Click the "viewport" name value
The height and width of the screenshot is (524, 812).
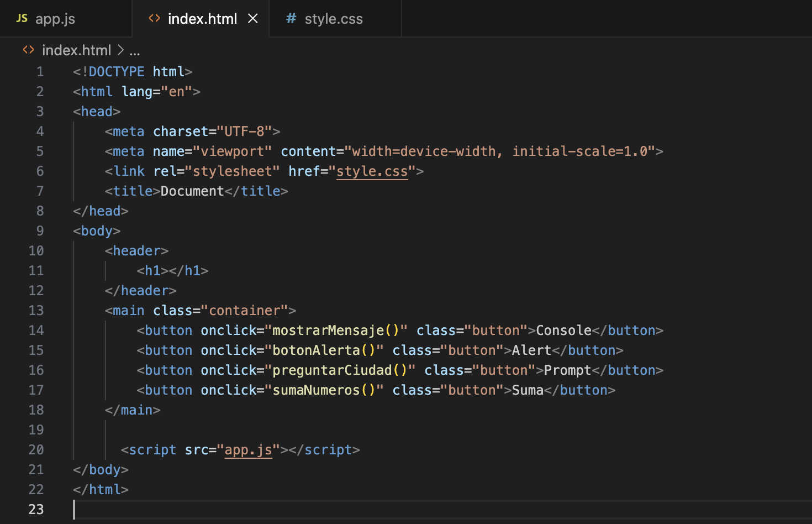coord(232,151)
